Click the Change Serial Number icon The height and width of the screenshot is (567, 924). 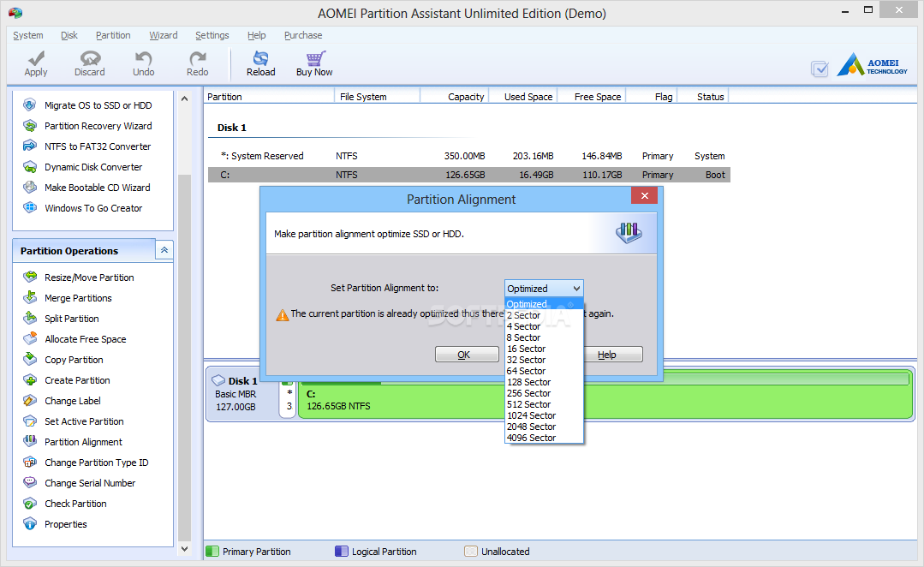coord(29,482)
